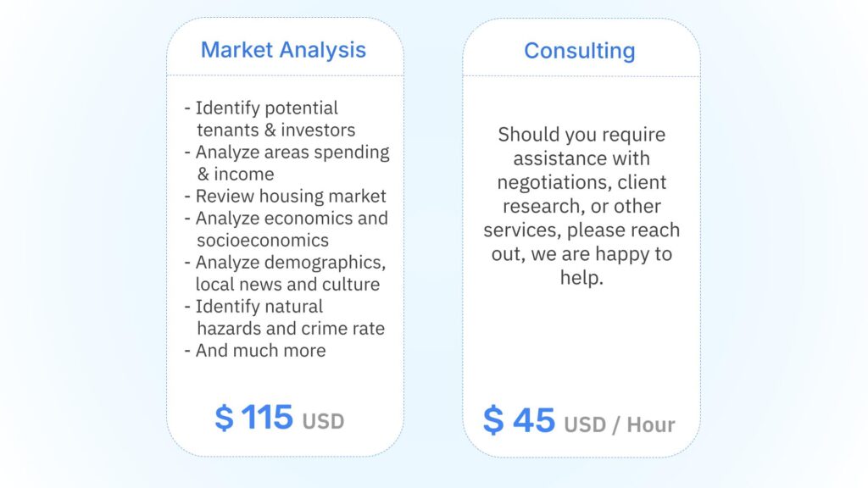The image size is (868, 488).
Task: Click the gray 'USD' label under Market Analysis
Action: click(323, 422)
